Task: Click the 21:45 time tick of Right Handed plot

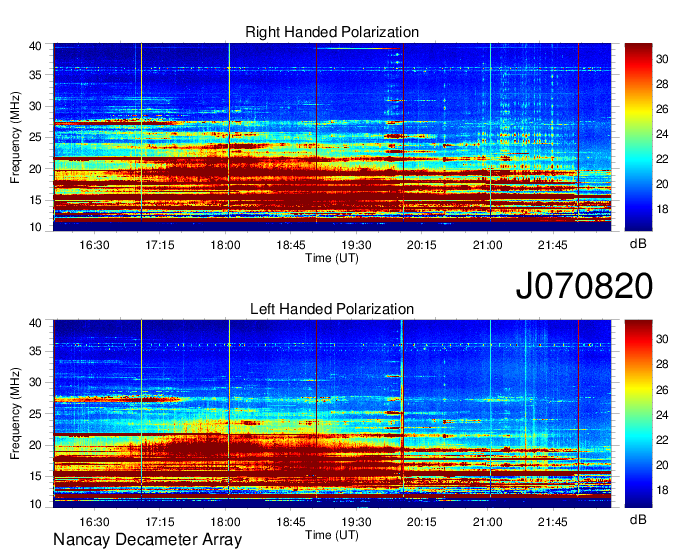Action: pyautogui.click(x=552, y=245)
